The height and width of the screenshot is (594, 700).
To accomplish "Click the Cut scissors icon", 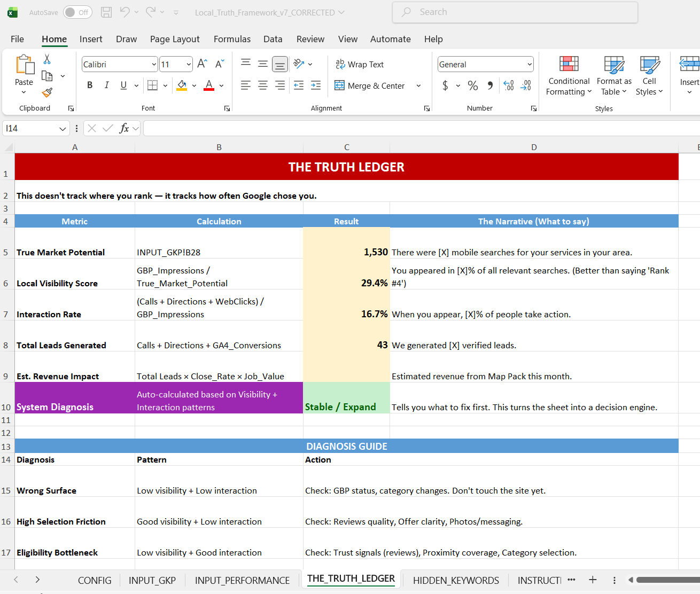I will pos(47,59).
